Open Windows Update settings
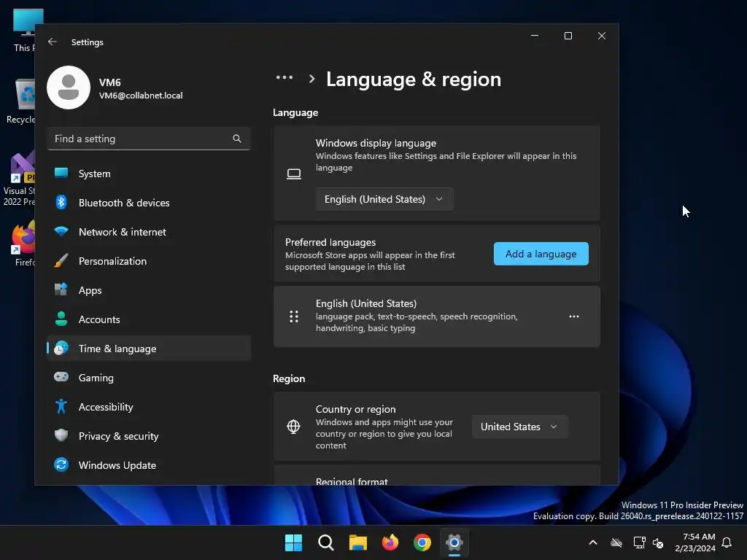Image resolution: width=747 pixels, height=560 pixels. tap(149, 465)
